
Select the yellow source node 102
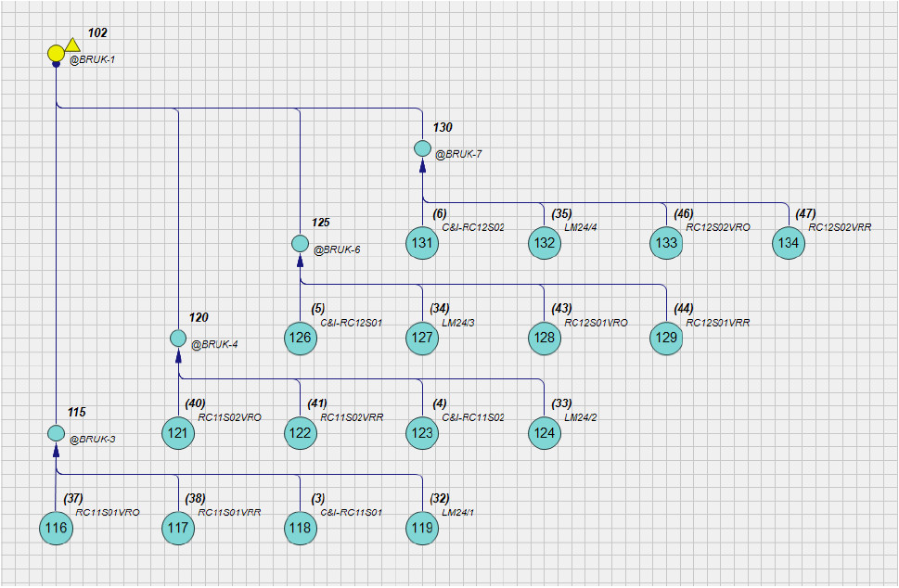(x=57, y=54)
